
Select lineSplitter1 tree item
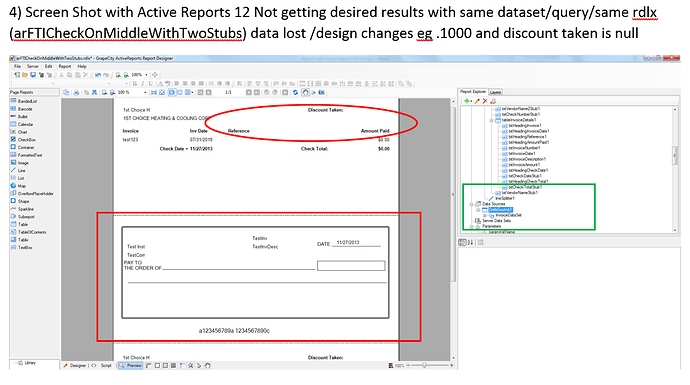[x=504, y=198]
